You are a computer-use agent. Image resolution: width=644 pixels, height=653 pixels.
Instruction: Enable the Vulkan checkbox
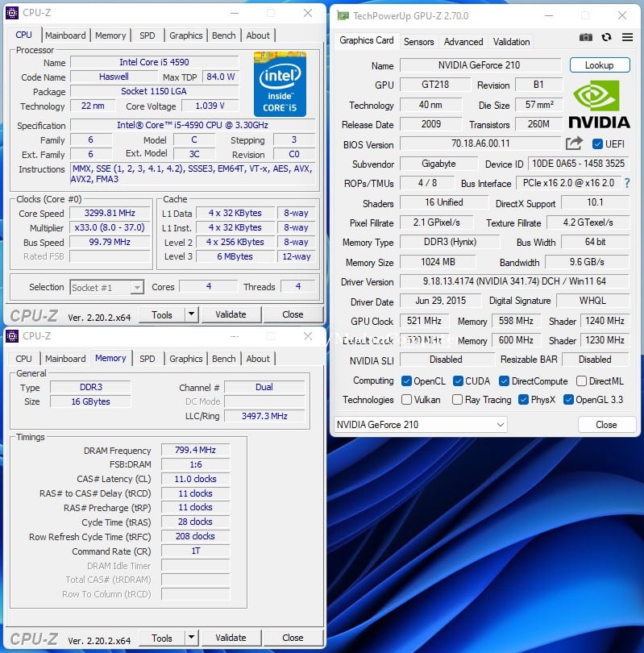406,400
